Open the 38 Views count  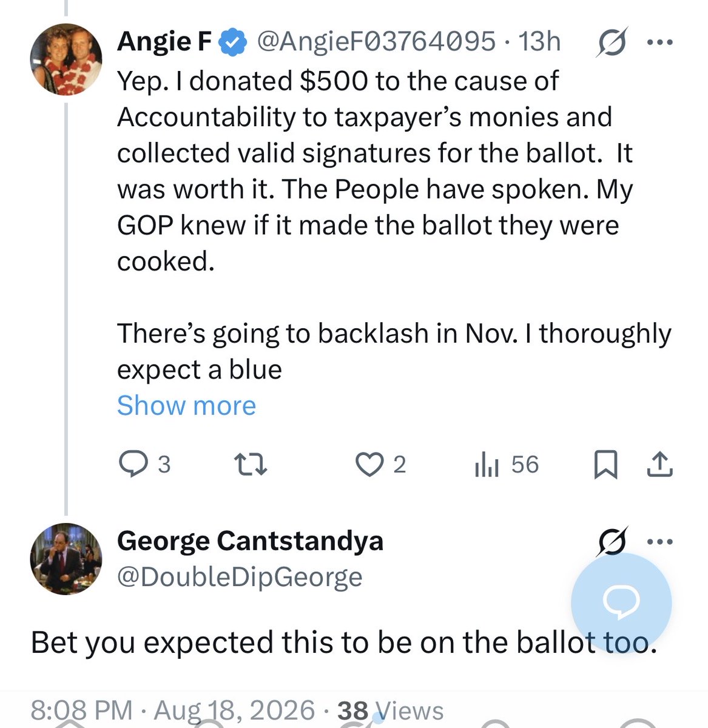pos(390,710)
